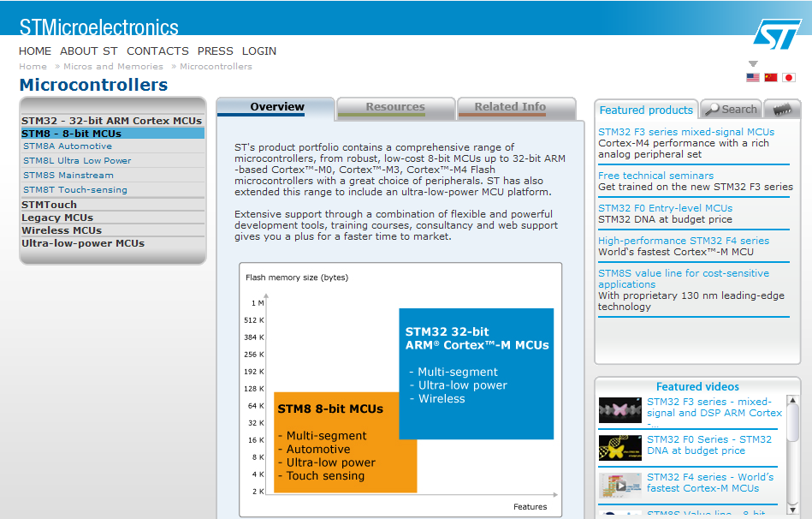Go to HOME in top navigation
Image resolution: width=812 pixels, height=519 pixels.
(35, 51)
